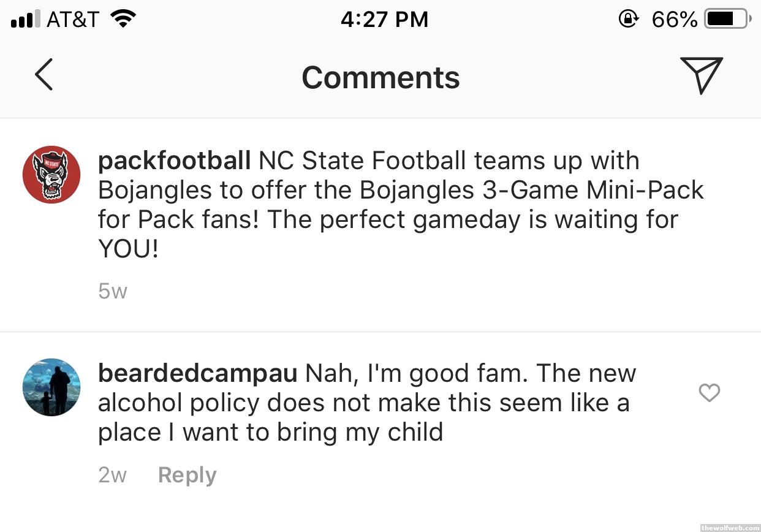The width and height of the screenshot is (761, 532).
Task: Open the packfootball wolf logo avatar
Action: tap(51, 175)
